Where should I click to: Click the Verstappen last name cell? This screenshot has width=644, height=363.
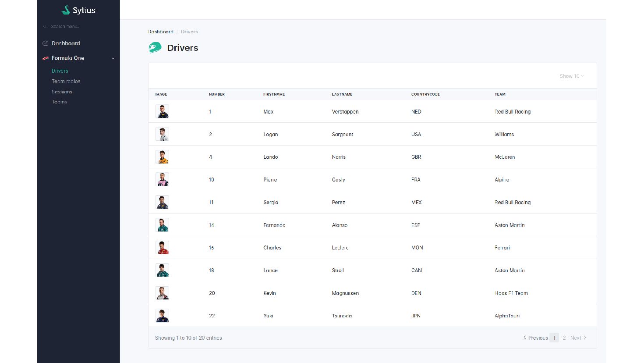pyautogui.click(x=345, y=112)
